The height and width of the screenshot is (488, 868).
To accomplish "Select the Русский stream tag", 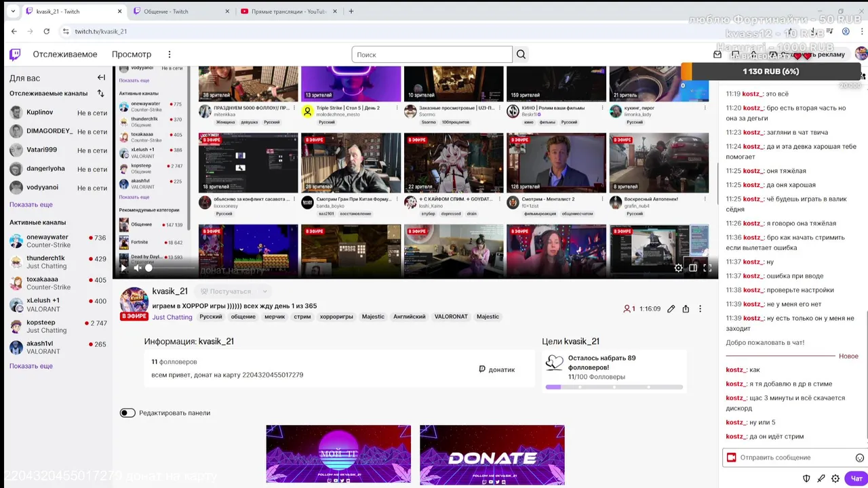I will pyautogui.click(x=211, y=317).
